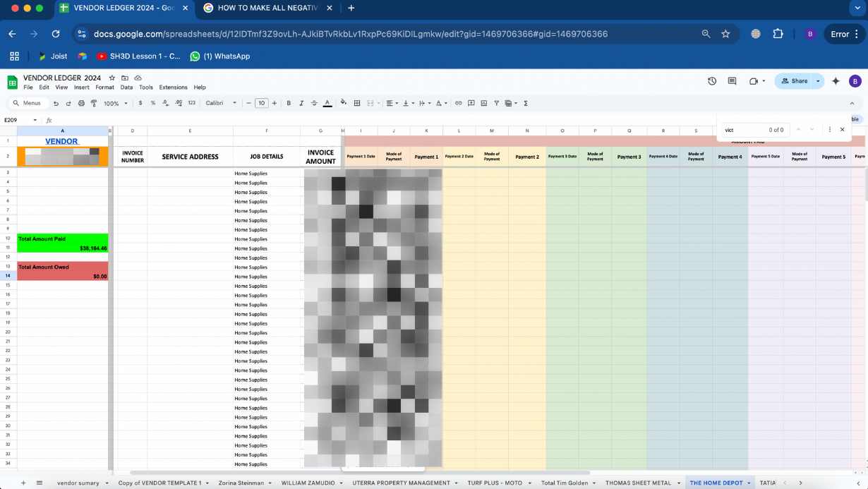Open the fill color bucket

(x=344, y=103)
